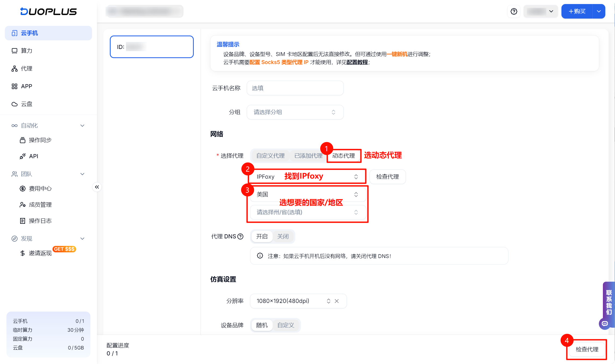Open the 代理 proxy management page
Screen dimensions: 615x364
pyautogui.click(x=26, y=68)
